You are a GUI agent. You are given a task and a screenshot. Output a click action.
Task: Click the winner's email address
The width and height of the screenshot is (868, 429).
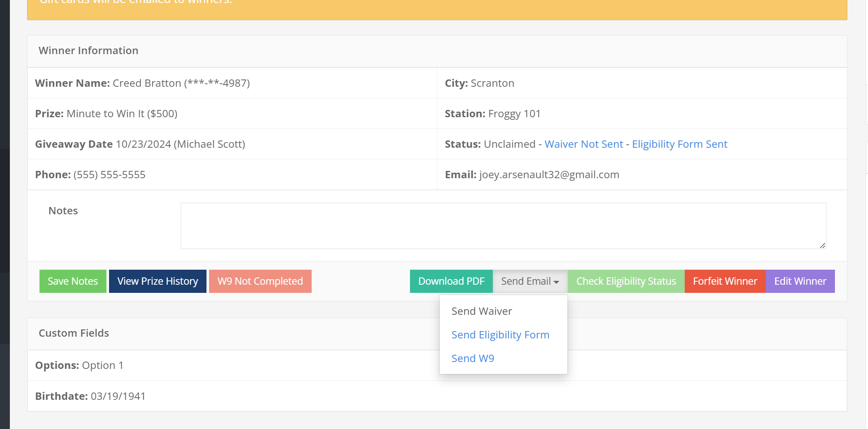tap(549, 175)
